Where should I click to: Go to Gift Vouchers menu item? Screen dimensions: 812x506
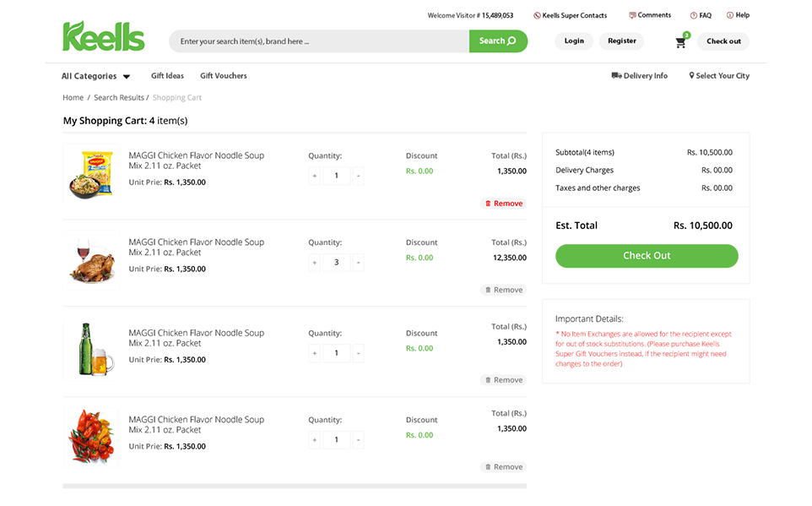[x=223, y=76]
